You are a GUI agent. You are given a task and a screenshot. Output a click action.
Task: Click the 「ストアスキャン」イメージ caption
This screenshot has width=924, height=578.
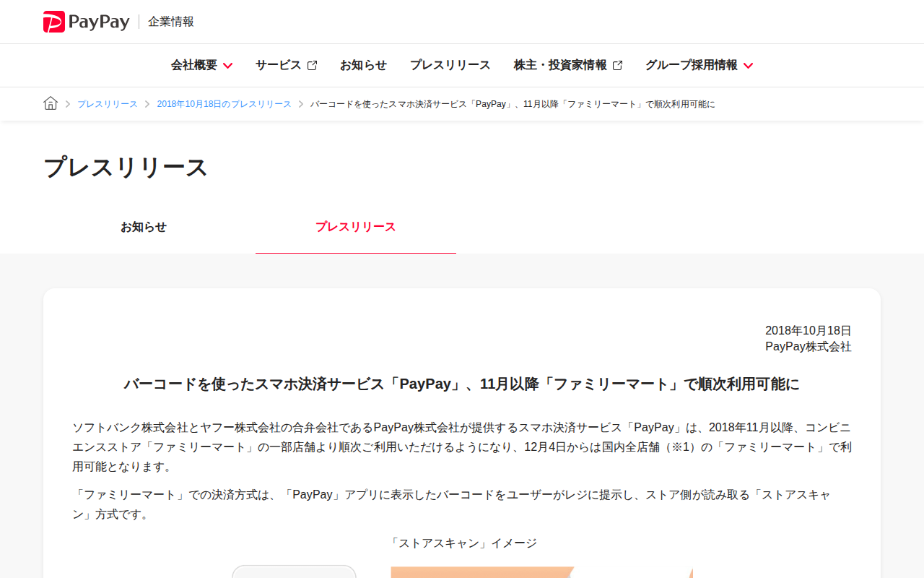(462, 543)
